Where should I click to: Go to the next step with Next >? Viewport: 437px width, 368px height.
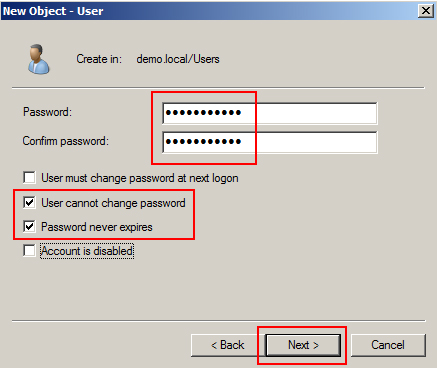[x=303, y=345]
